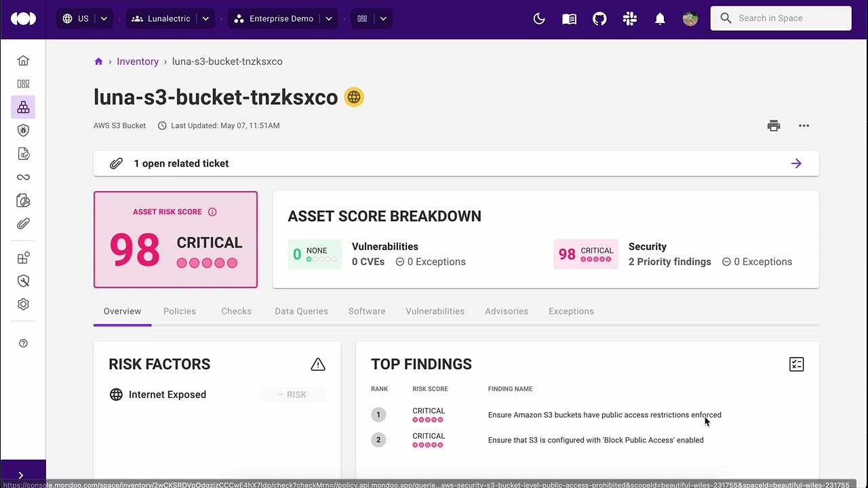868x488 pixels.
Task: Switch to the Policies tab
Action: pos(180,312)
